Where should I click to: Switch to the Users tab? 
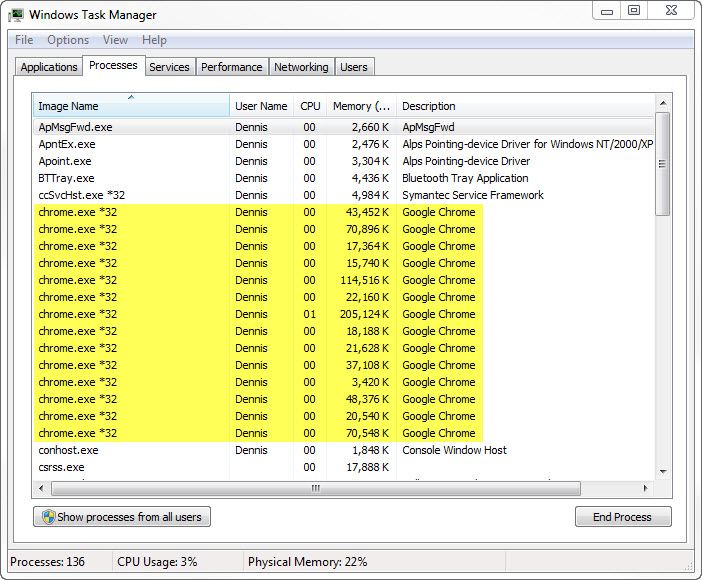[354, 67]
